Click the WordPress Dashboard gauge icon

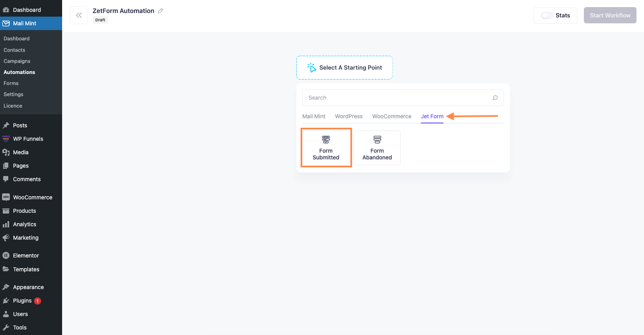pyautogui.click(x=6, y=10)
